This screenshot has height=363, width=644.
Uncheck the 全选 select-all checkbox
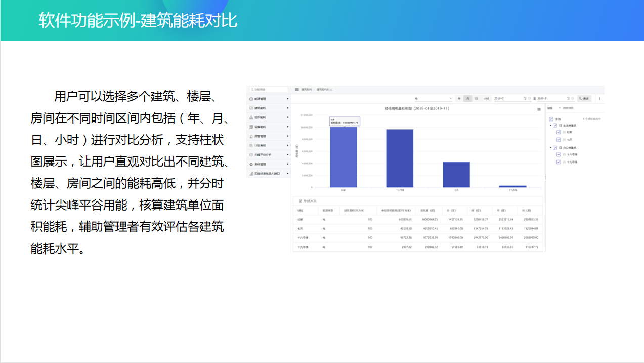[x=551, y=119]
